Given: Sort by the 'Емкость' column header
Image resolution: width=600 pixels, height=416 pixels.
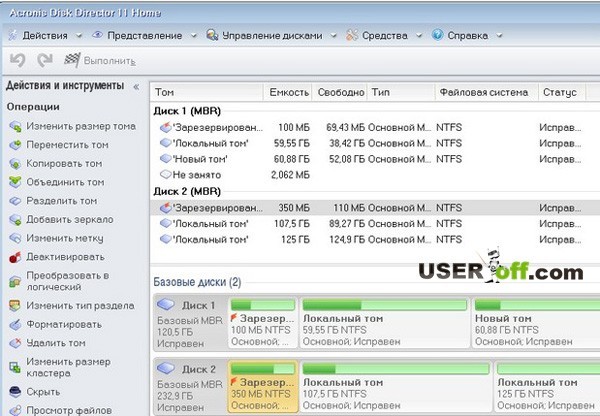Looking at the screenshot, I should point(289,92).
